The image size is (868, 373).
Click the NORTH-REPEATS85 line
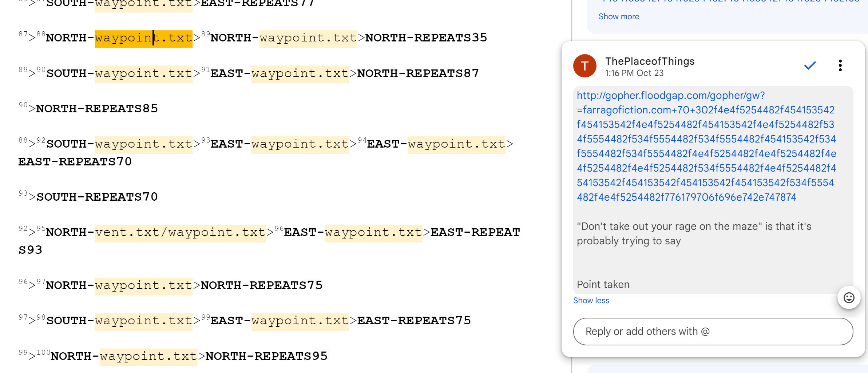97,109
